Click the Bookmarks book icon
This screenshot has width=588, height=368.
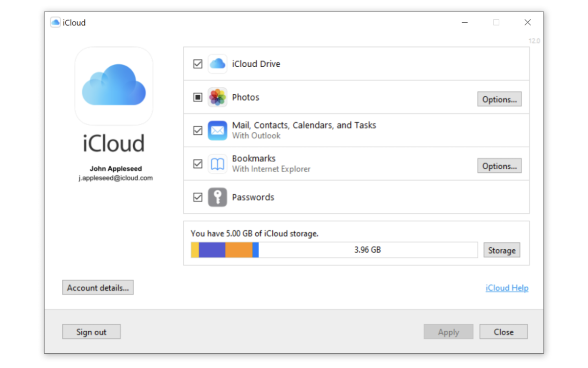tap(217, 163)
